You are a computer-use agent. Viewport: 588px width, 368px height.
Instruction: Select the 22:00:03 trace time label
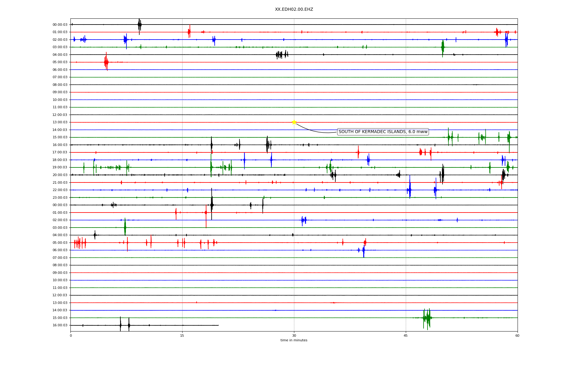60,190
